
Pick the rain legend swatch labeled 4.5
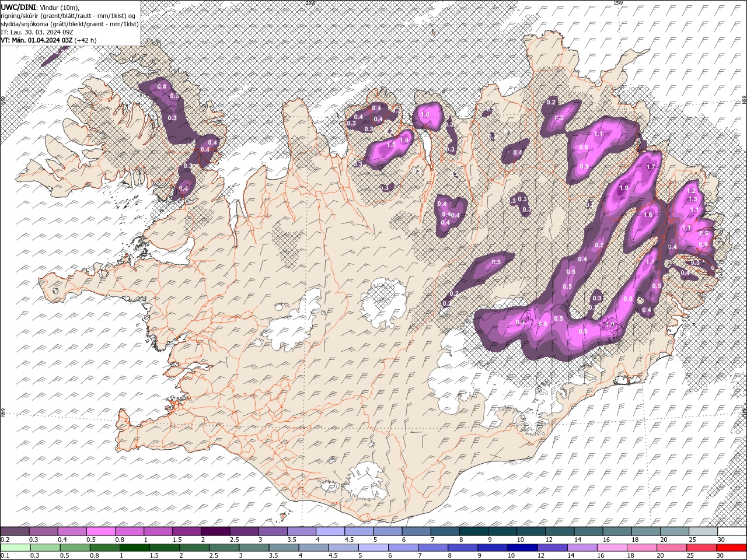tap(343, 547)
